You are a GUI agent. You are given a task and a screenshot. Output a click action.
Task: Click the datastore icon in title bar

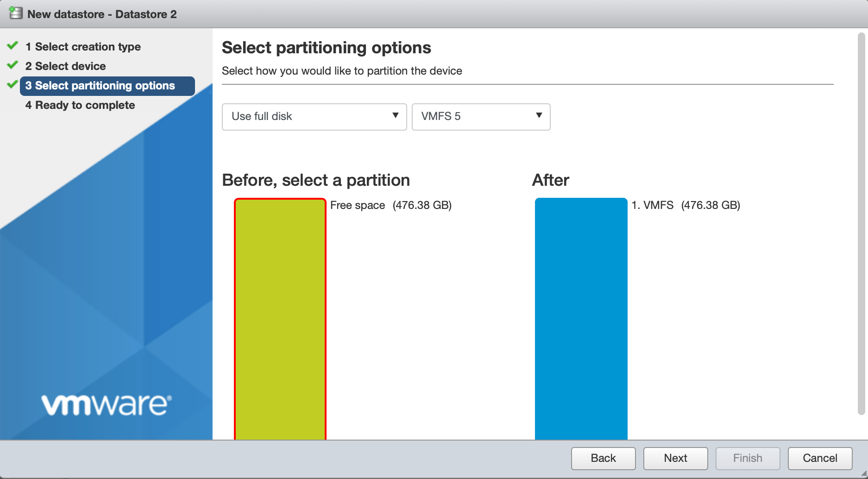click(16, 13)
